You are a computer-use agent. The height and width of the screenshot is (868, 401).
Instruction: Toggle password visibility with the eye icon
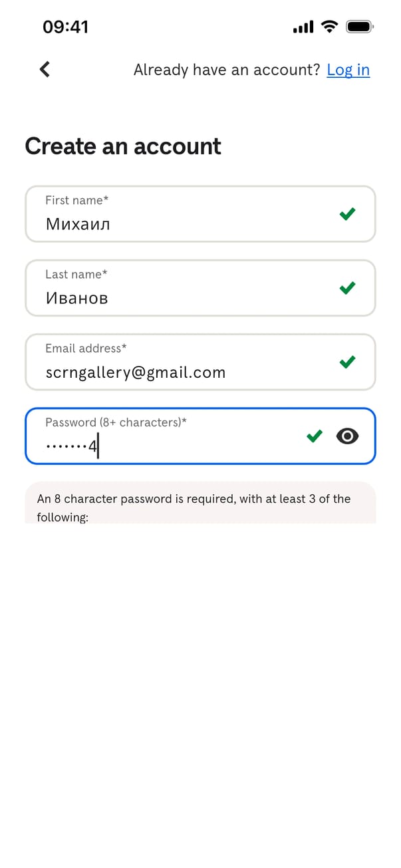[x=347, y=436]
